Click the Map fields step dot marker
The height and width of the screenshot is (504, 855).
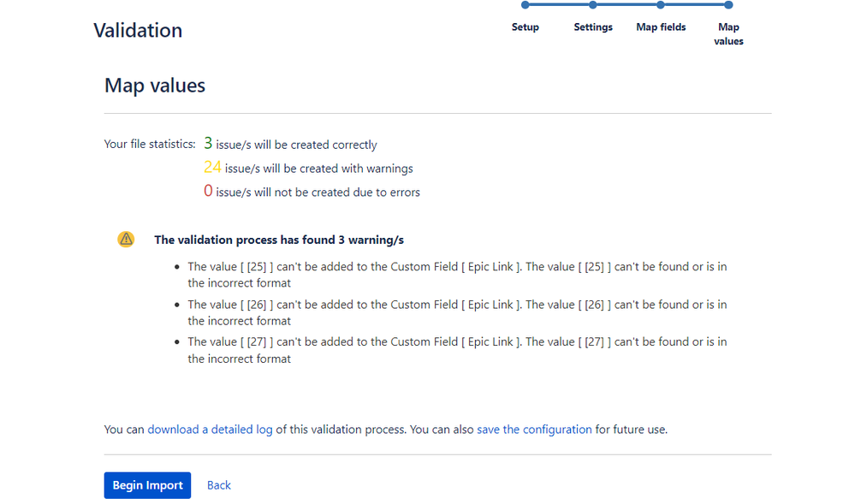point(661,5)
